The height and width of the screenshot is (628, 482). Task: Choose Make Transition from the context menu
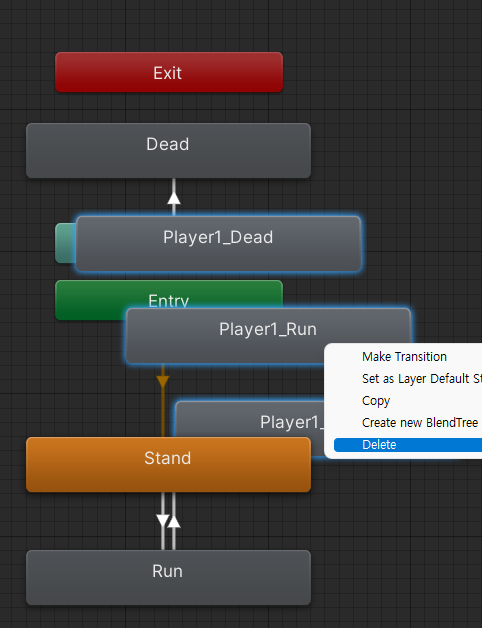click(x=404, y=356)
